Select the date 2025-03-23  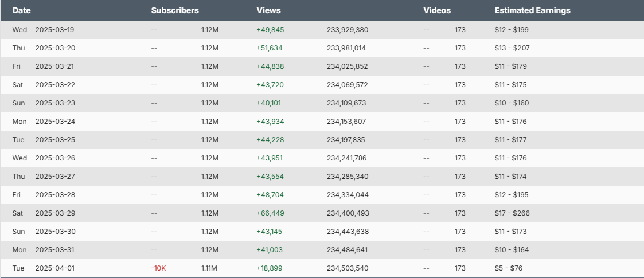(x=56, y=103)
